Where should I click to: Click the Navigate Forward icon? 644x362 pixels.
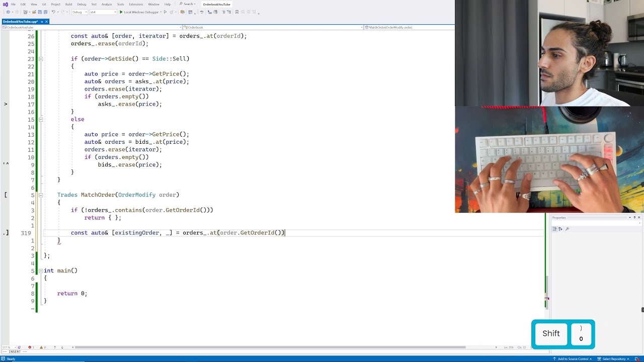17,12
